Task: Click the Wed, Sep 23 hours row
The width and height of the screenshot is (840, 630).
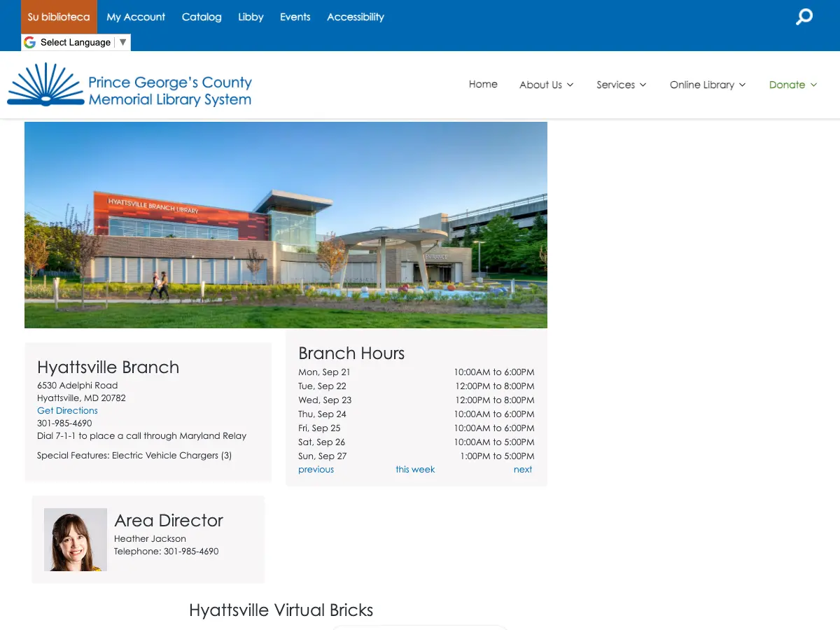Action: [416, 400]
